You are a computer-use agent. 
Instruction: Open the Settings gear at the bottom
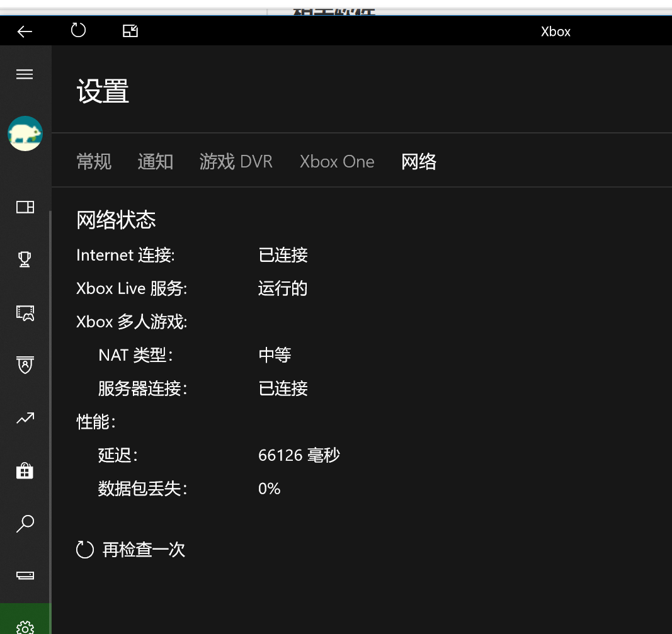[x=25, y=626]
